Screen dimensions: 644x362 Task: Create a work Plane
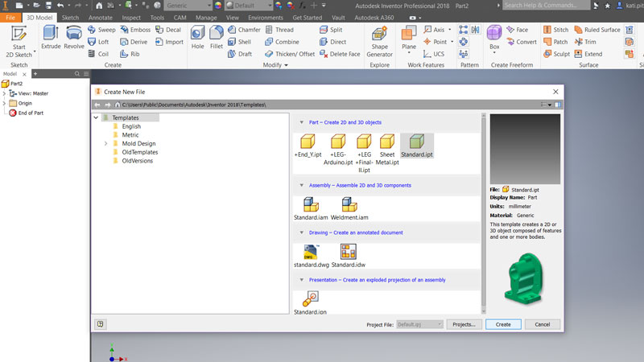tap(409, 39)
